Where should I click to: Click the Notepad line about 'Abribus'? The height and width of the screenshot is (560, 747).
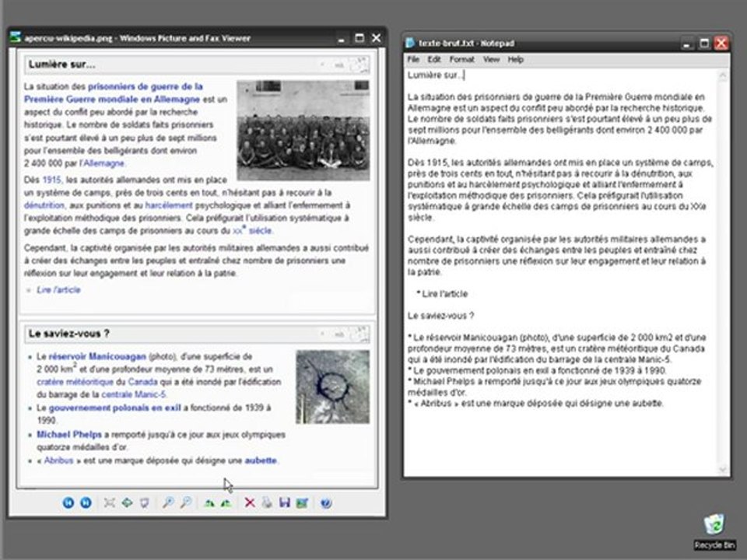[535, 404]
